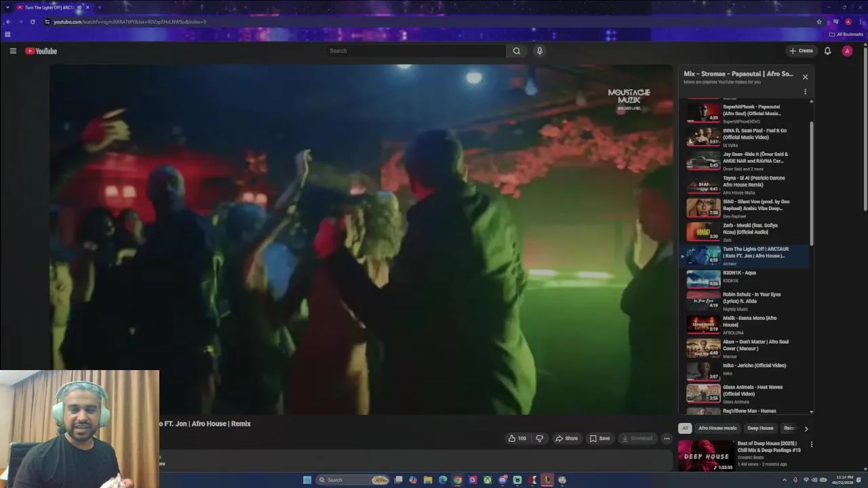
Task: Play INNA ft. Sean Paul - Feel It Go
Action: coord(746,137)
